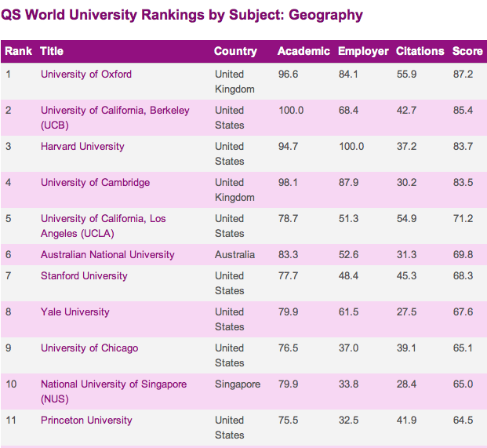Click United States in the Harvard row

(230, 154)
